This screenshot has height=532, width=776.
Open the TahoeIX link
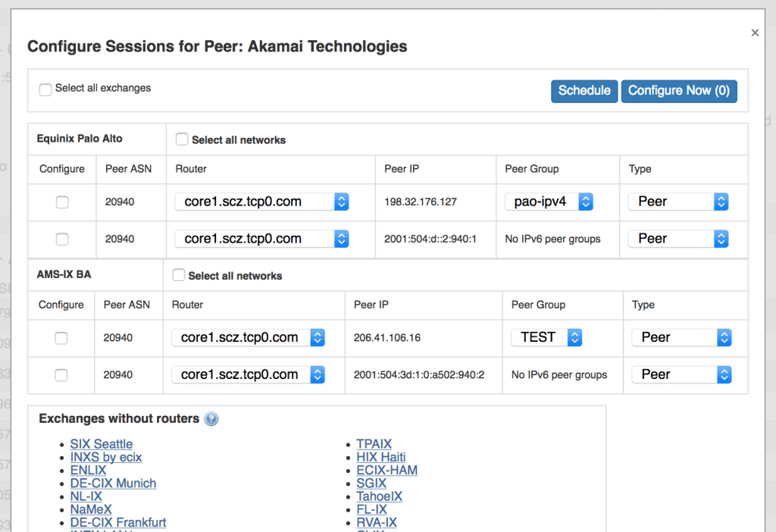tap(380, 496)
